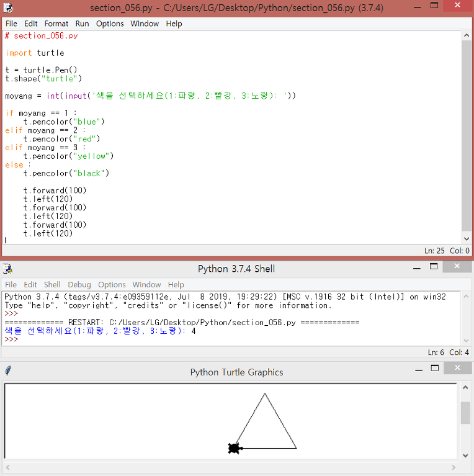This screenshot has width=474, height=476.
Task: Click the Turtle canvas scrollbar up arrow
Action: (465, 387)
